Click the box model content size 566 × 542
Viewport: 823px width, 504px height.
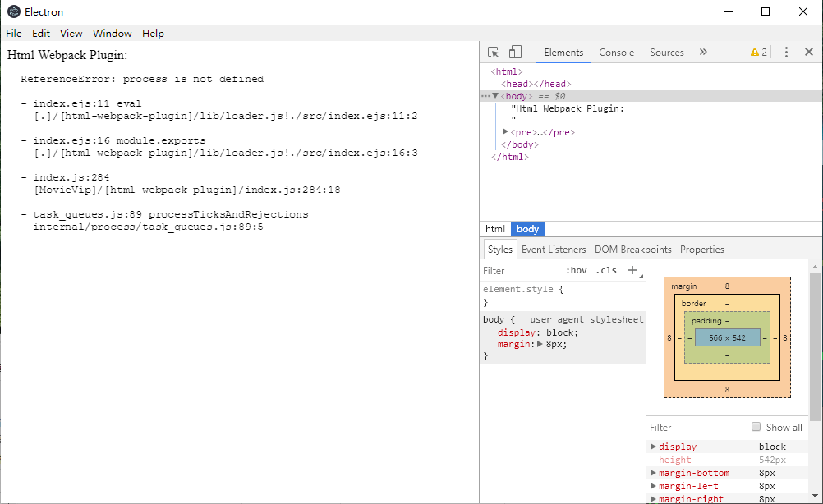(x=727, y=337)
